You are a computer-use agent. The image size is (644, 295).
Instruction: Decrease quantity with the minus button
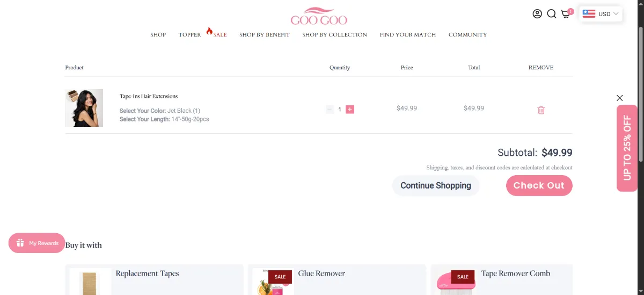click(330, 110)
